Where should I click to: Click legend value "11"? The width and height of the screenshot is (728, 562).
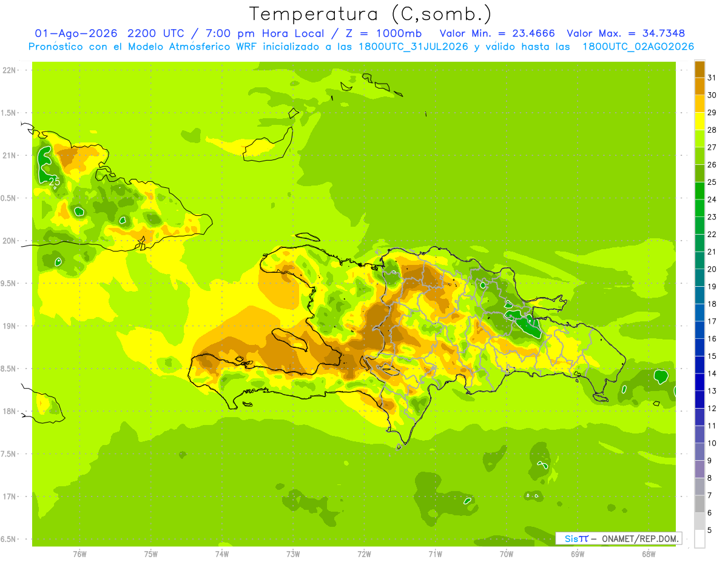point(712,426)
